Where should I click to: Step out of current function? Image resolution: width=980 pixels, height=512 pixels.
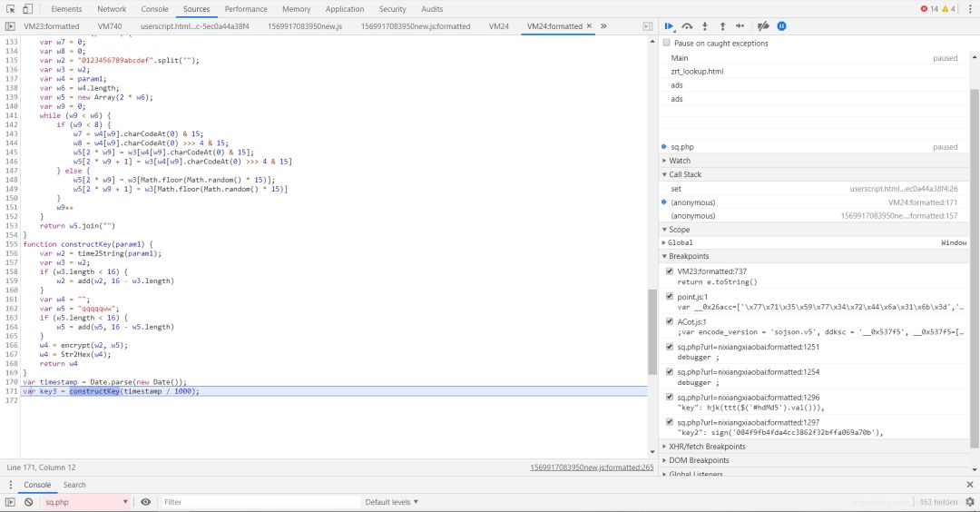(x=722, y=26)
